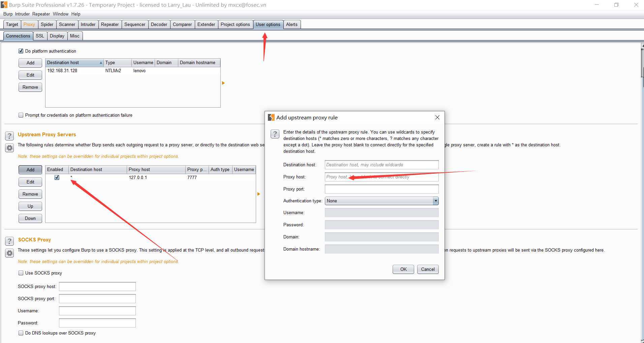Open SOCKS Proxy gear settings icon
This screenshot has height=343, width=644.
click(x=9, y=253)
